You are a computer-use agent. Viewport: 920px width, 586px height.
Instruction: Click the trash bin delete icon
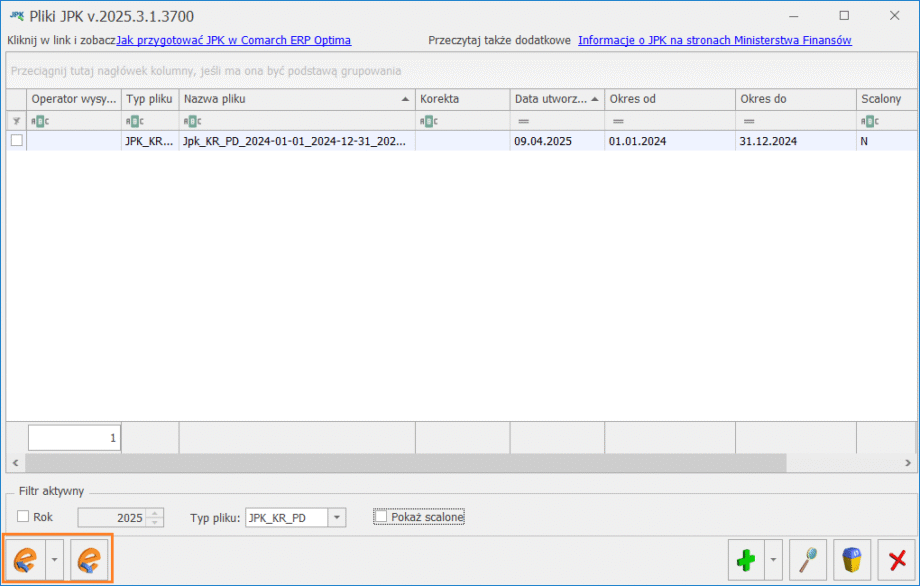point(852,560)
